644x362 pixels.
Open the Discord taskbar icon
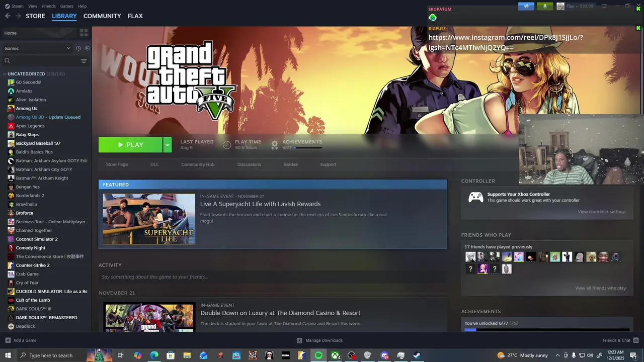(x=384, y=355)
